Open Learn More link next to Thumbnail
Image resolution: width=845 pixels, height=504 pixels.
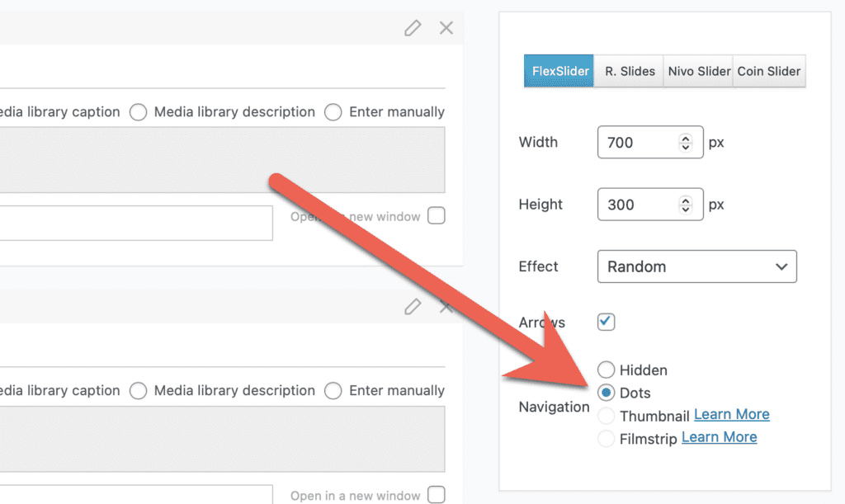point(731,414)
